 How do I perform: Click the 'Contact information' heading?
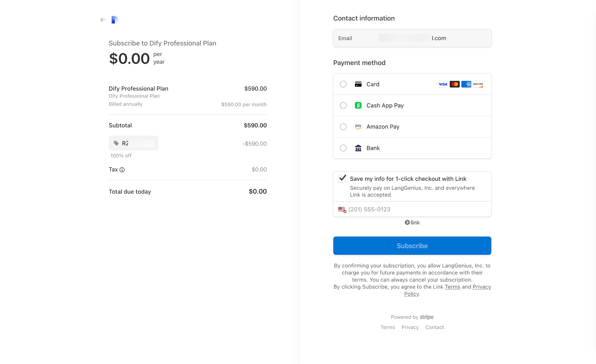364,18
